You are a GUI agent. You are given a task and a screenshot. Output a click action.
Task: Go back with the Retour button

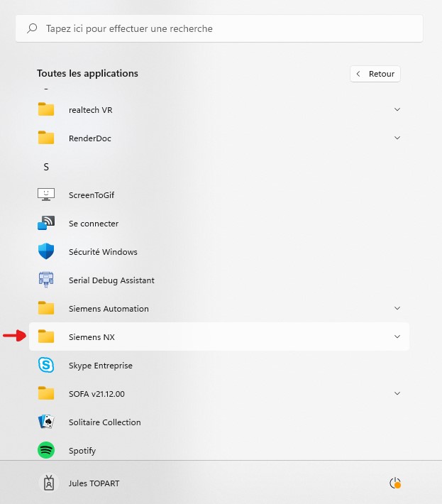(x=375, y=74)
